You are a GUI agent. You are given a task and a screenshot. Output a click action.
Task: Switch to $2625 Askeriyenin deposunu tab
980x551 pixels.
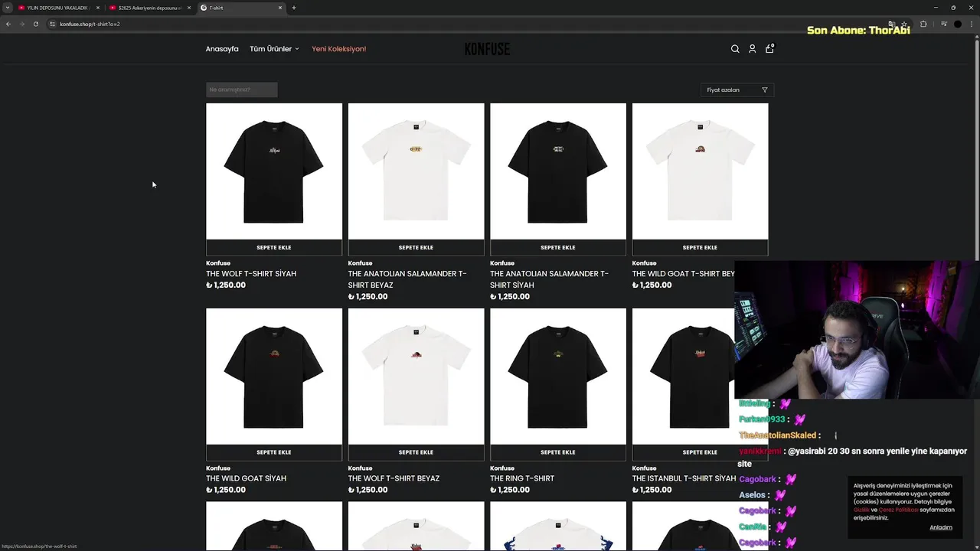pos(149,8)
